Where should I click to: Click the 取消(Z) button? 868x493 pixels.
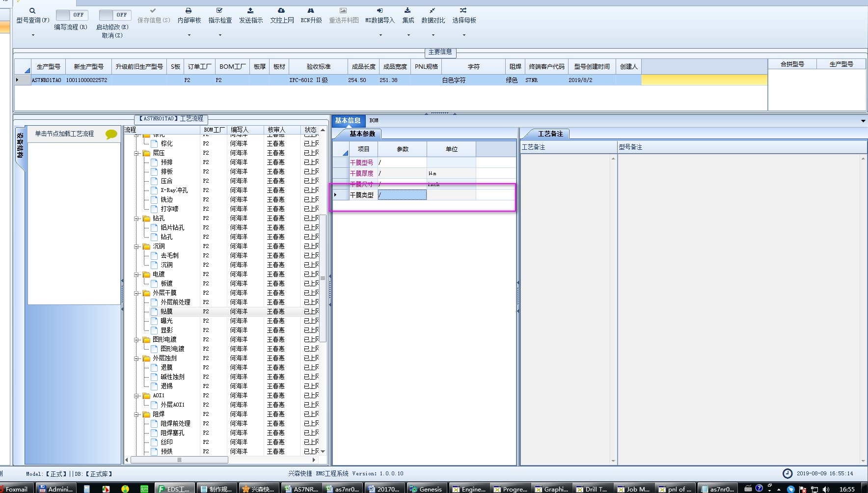[x=112, y=35]
